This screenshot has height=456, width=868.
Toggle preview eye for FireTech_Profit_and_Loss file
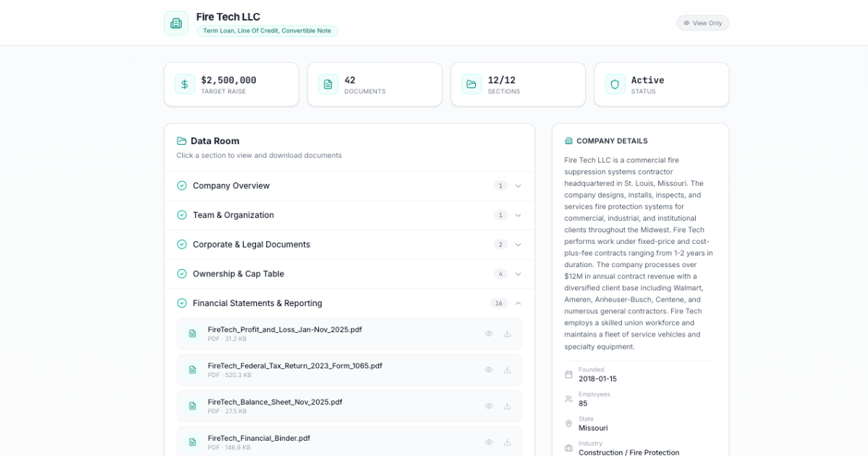tap(489, 333)
